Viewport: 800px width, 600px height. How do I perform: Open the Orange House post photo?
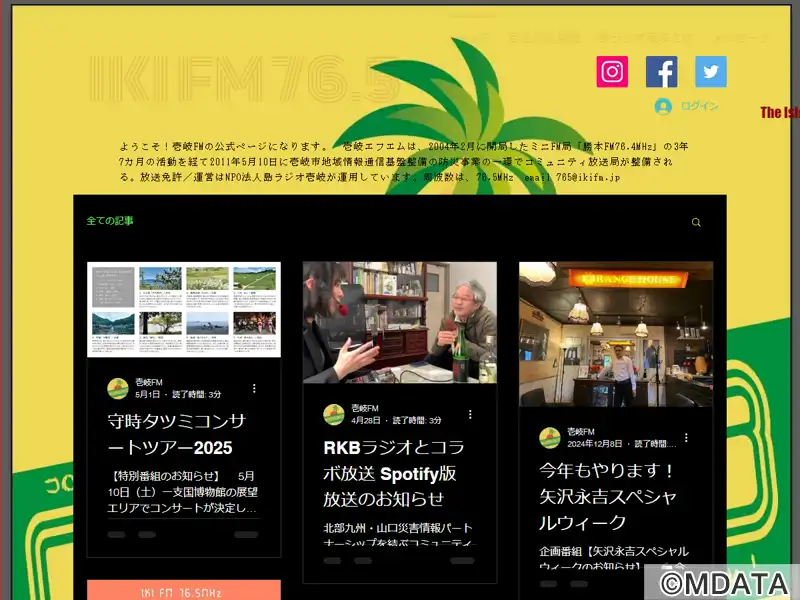click(616, 334)
